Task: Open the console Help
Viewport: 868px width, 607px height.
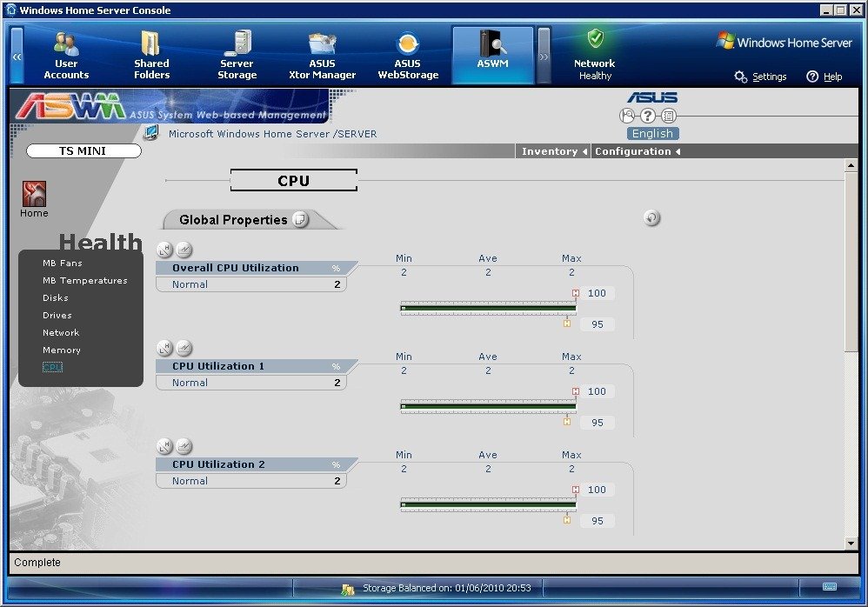Action: [x=825, y=77]
